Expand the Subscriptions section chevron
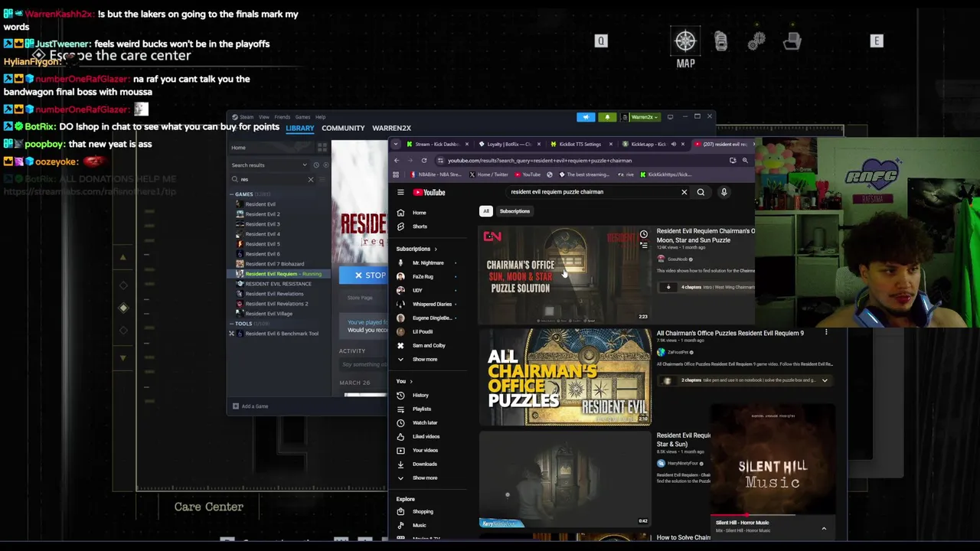Screen dimensions: 980x551 pos(436,249)
